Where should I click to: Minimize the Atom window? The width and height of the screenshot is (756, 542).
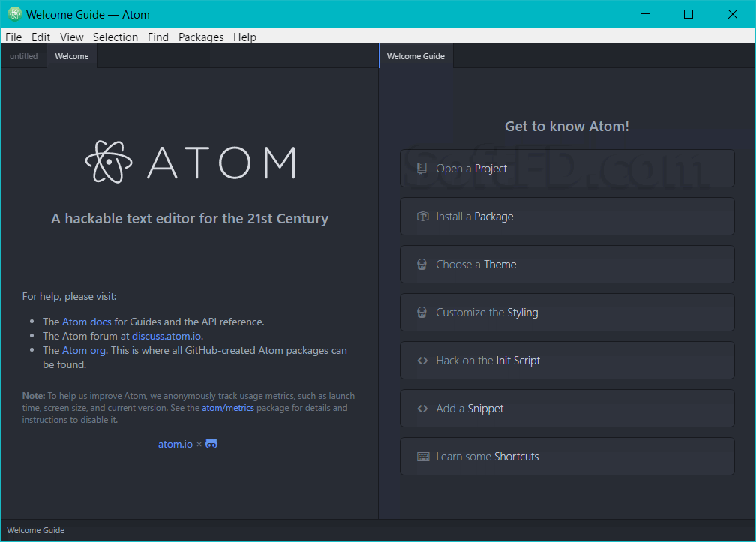pos(645,14)
